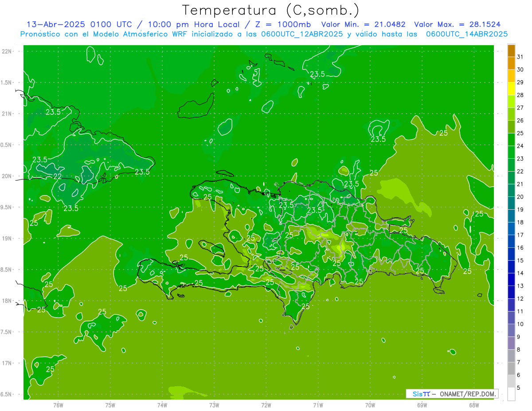Select the date text "13-Abr-2025 0100 UTC"
The height and width of the screenshot is (411, 532).
80,24
